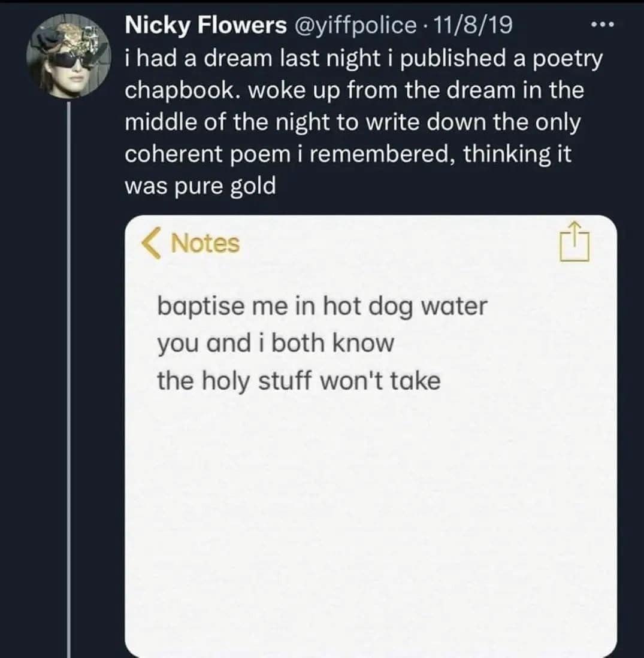Click the tweet's first line about a dream
The width and height of the screenshot is (644, 658).
pos(363,58)
